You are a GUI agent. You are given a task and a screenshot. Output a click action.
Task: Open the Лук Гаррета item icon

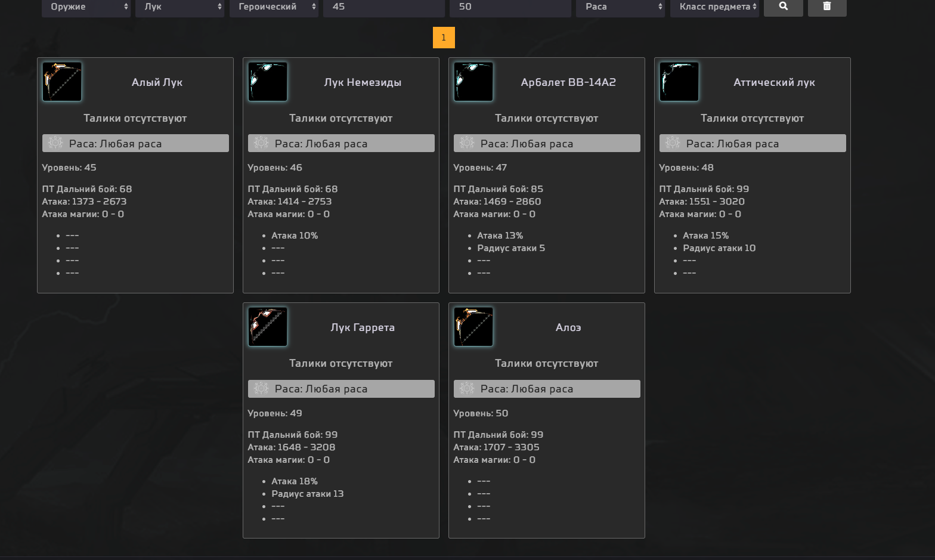(x=268, y=327)
